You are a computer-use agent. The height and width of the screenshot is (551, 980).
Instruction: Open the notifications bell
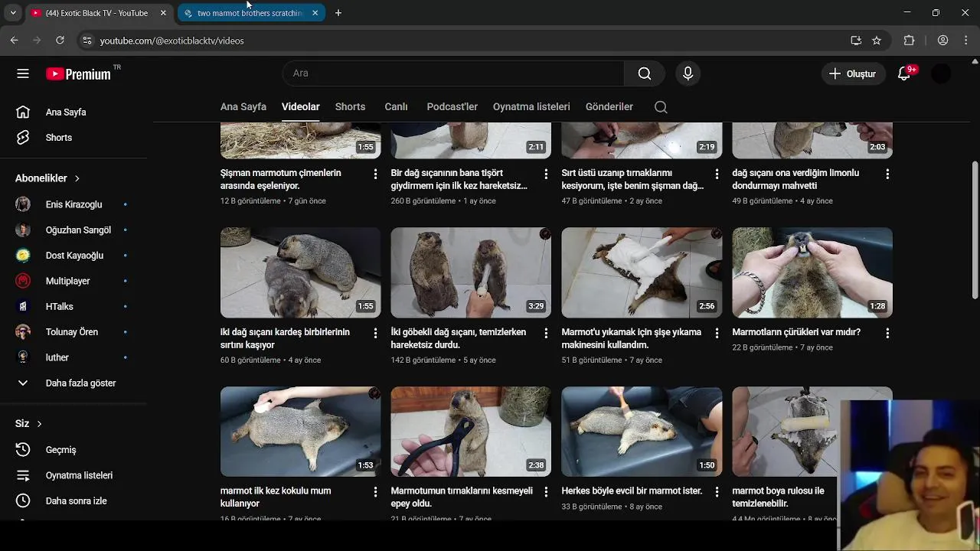tap(904, 73)
